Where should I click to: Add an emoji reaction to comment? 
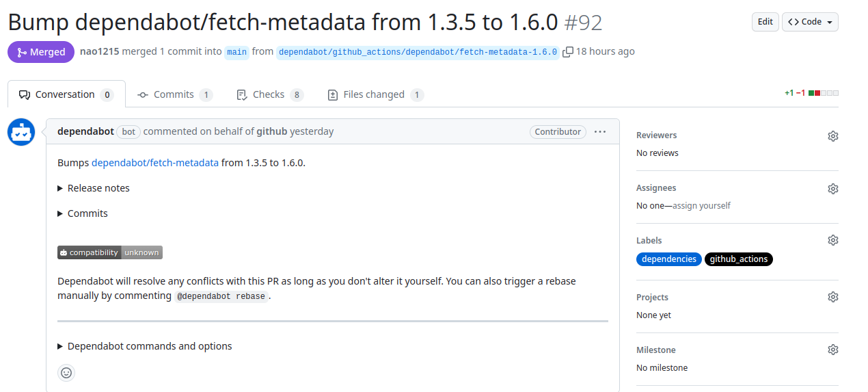click(x=66, y=373)
